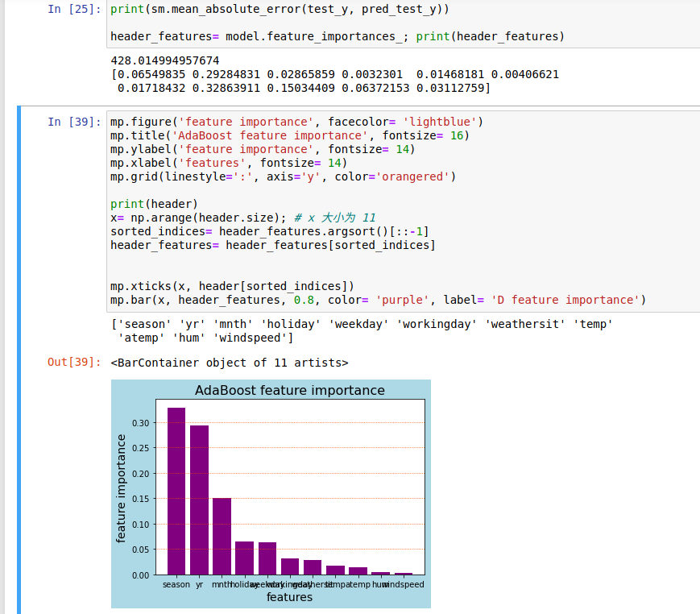
Task: Click the output value 428.014994957674
Action: click(x=165, y=60)
